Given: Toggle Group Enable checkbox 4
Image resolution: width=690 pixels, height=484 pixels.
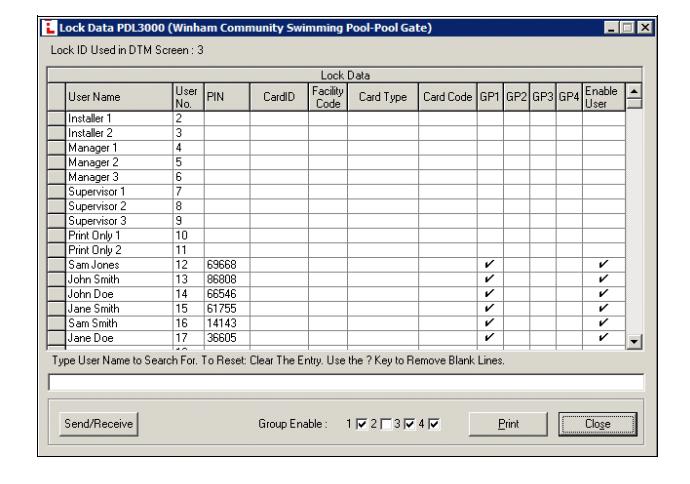Looking at the screenshot, I should [434, 424].
